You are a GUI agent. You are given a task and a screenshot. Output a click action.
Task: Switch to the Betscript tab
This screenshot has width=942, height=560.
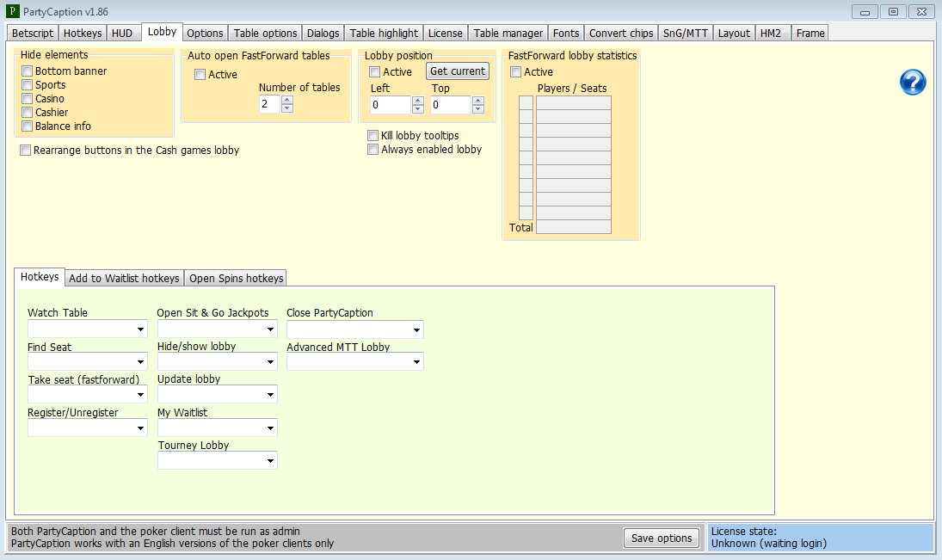tap(33, 33)
